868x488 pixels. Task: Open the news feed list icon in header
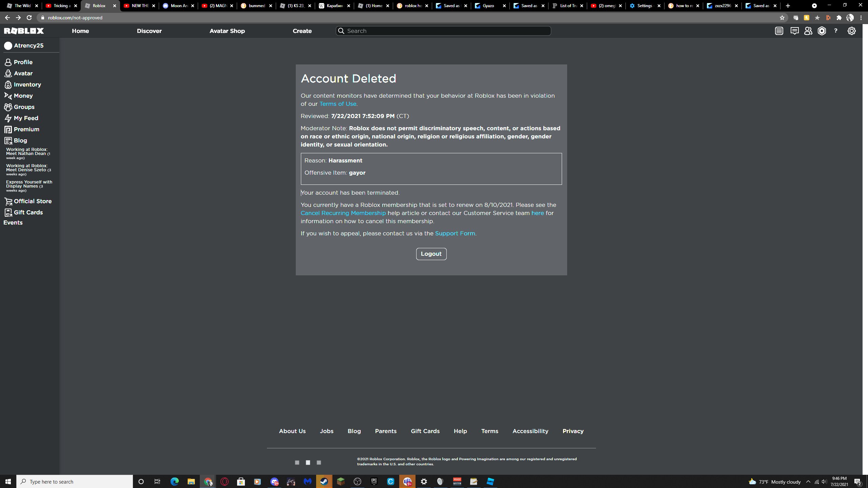(x=779, y=31)
